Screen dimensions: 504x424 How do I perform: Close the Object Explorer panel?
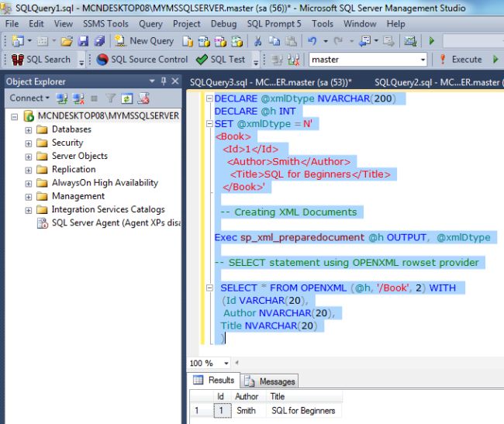coord(175,81)
